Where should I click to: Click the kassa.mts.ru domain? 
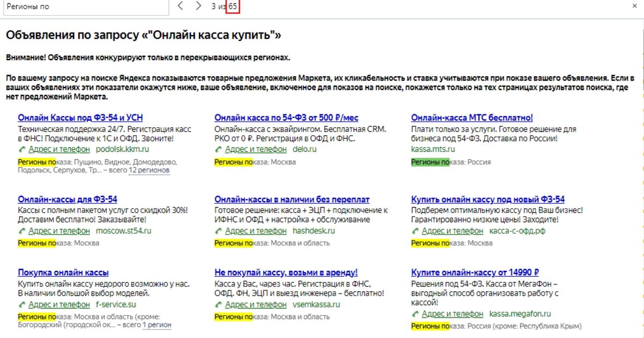[x=433, y=150]
